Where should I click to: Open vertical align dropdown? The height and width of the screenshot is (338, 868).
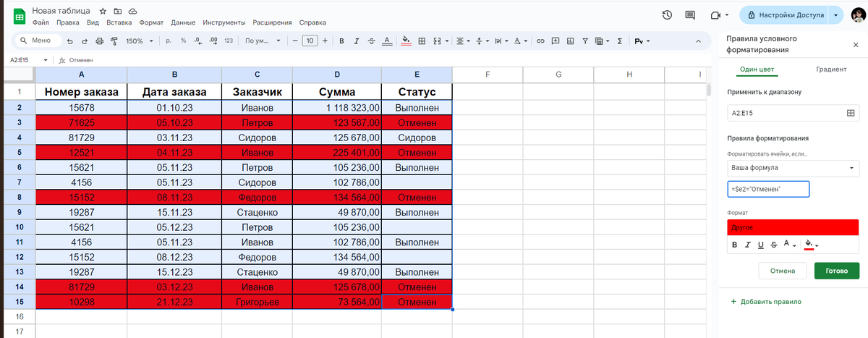pos(482,41)
